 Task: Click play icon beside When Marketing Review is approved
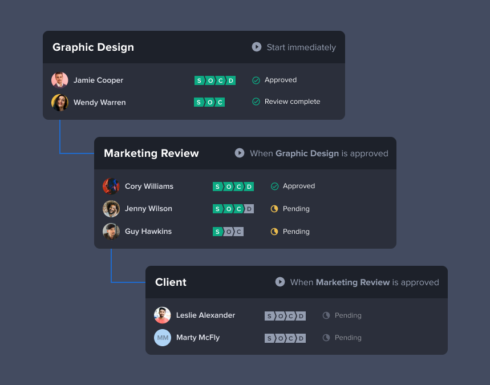tap(280, 282)
